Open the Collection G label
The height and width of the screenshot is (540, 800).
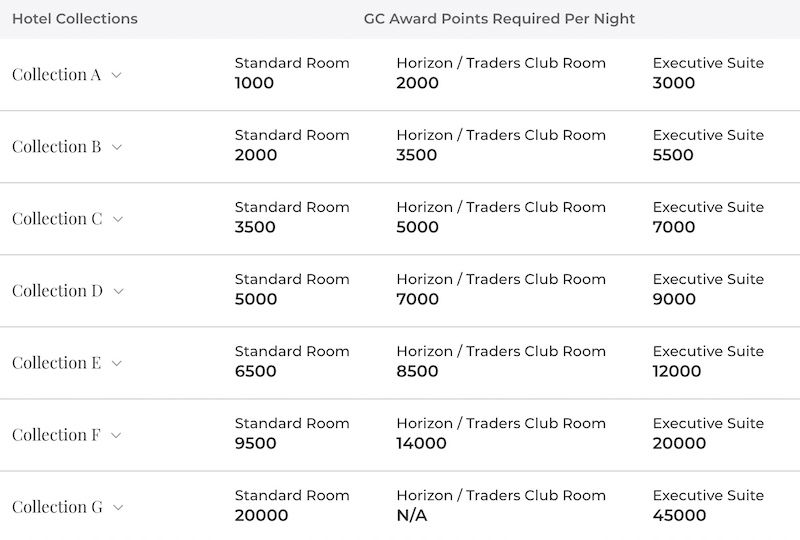57,506
